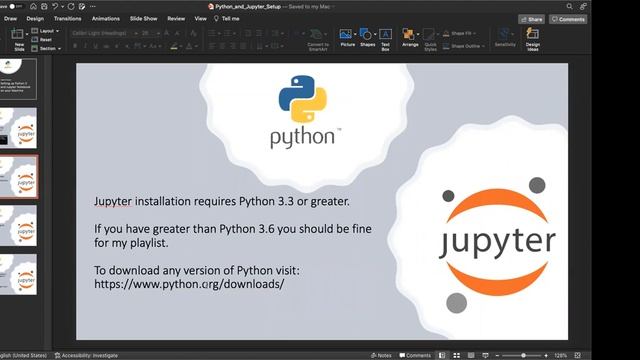Click the font color button
Screen dimensions: 640x360
(x=189, y=46)
